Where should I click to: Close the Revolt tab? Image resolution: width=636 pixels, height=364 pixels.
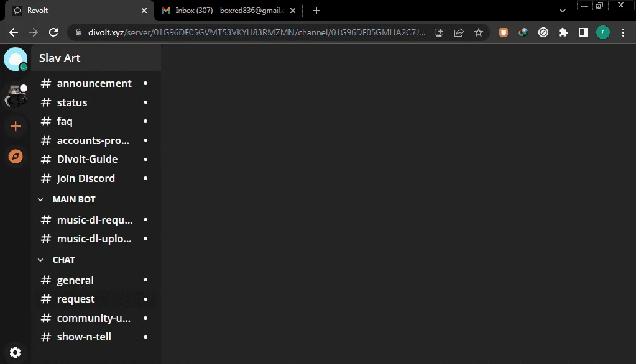pyautogui.click(x=144, y=11)
